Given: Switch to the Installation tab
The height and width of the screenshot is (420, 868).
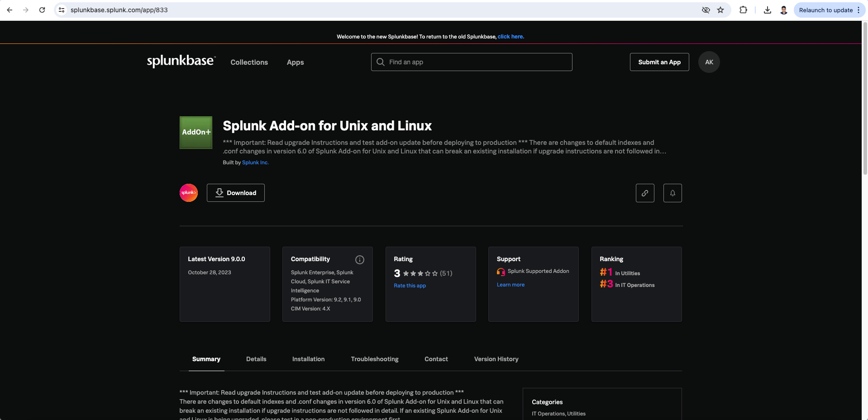Looking at the screenshot, I should click(308, 359).
